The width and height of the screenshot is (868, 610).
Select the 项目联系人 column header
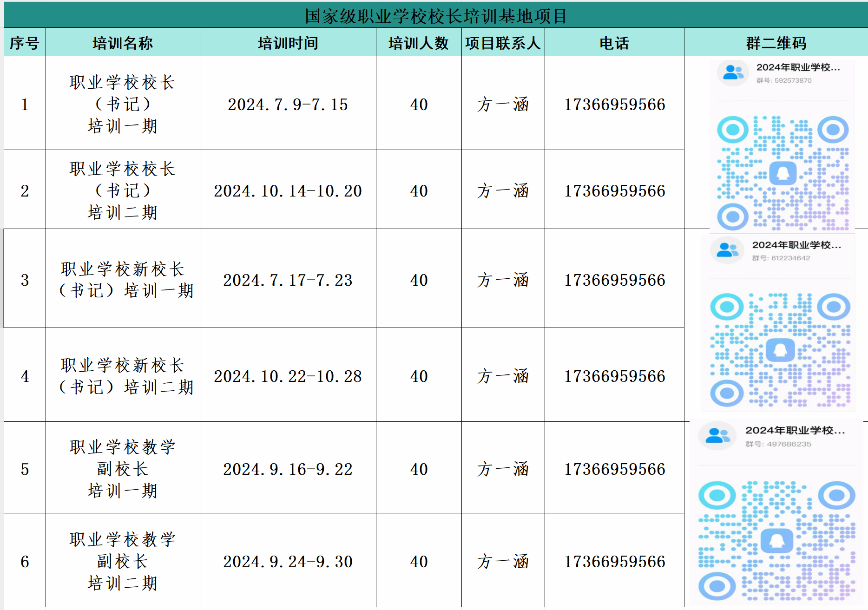click(503, 43)
